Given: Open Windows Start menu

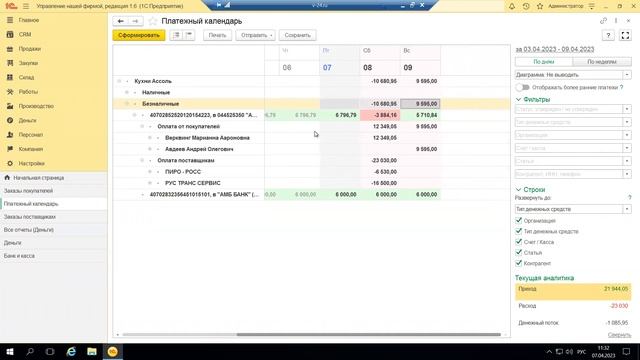Looking at the screenshot, I should pos(10,351).
